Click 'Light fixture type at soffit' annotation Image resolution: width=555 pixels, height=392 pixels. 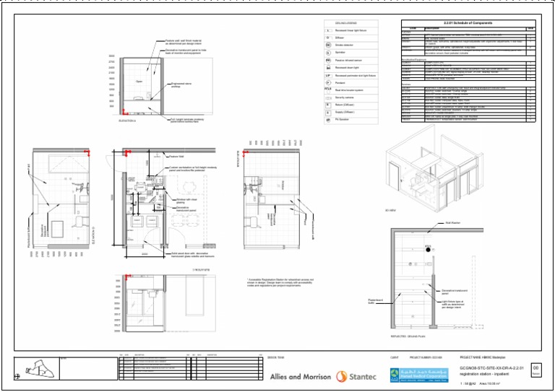pyautogui.click(x=453, y=305)
